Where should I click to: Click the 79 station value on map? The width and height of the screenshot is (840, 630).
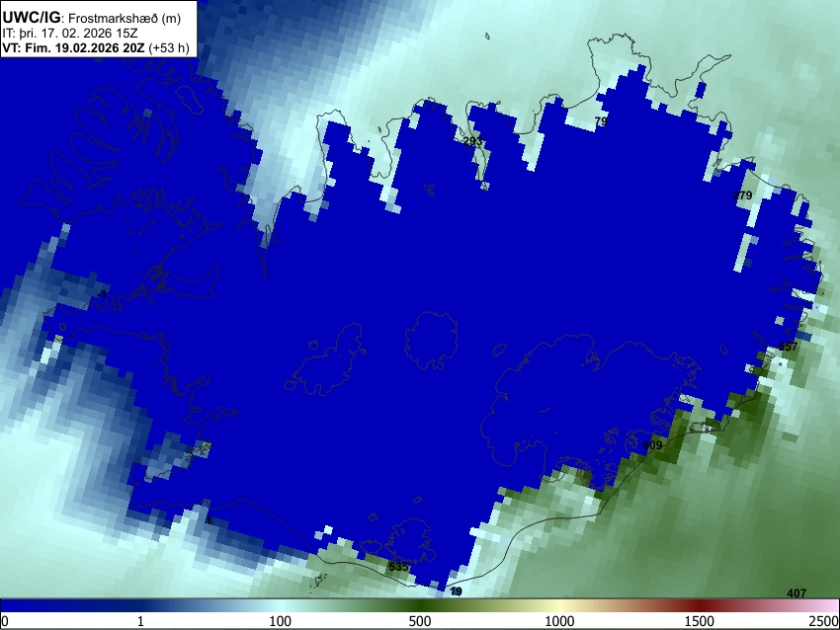pos(601,121)
